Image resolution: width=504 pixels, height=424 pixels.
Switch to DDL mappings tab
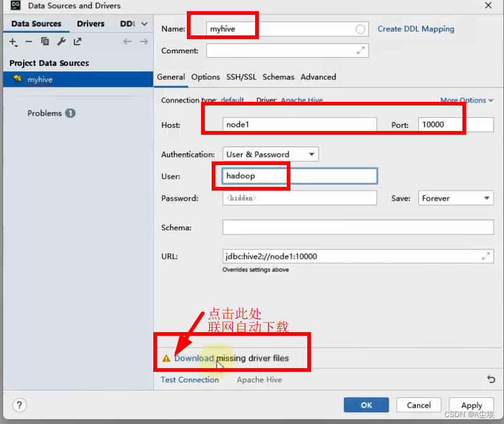128,24
